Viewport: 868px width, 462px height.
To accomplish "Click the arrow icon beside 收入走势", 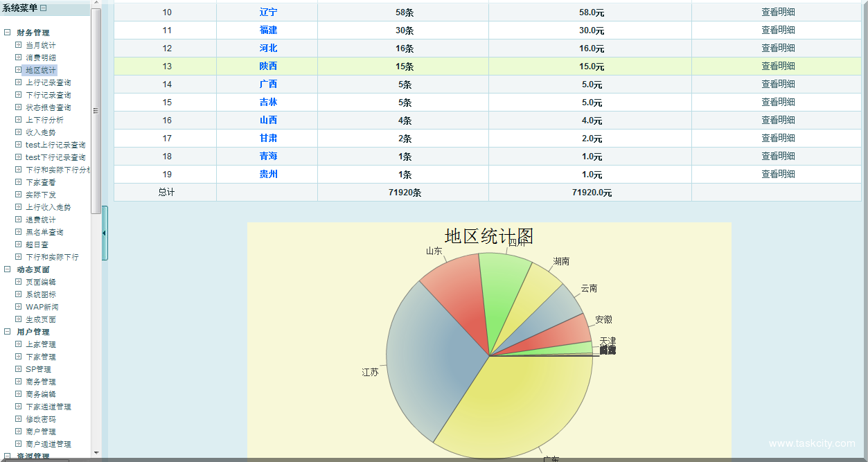I will (19, 132).
